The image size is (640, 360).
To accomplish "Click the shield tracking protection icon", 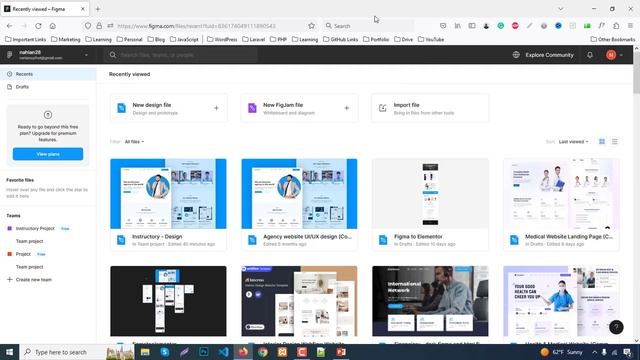I will [x=88, y=26].
